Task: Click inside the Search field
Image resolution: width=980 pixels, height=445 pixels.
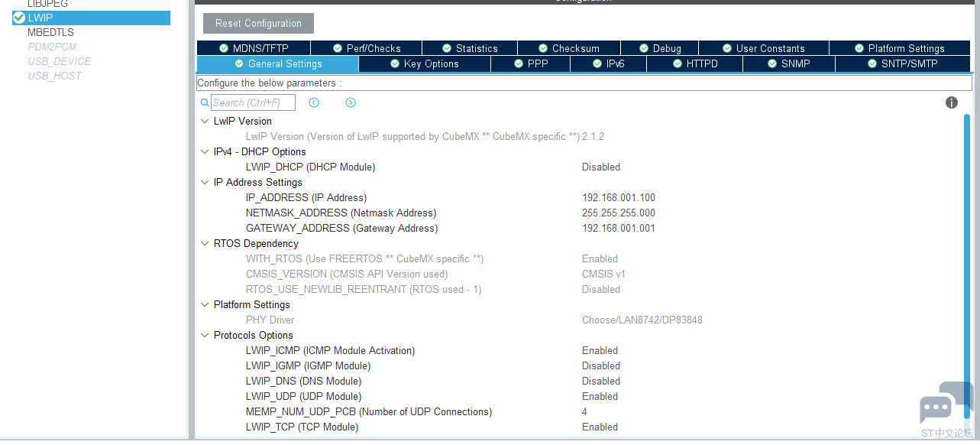Action: coord(252,102)
